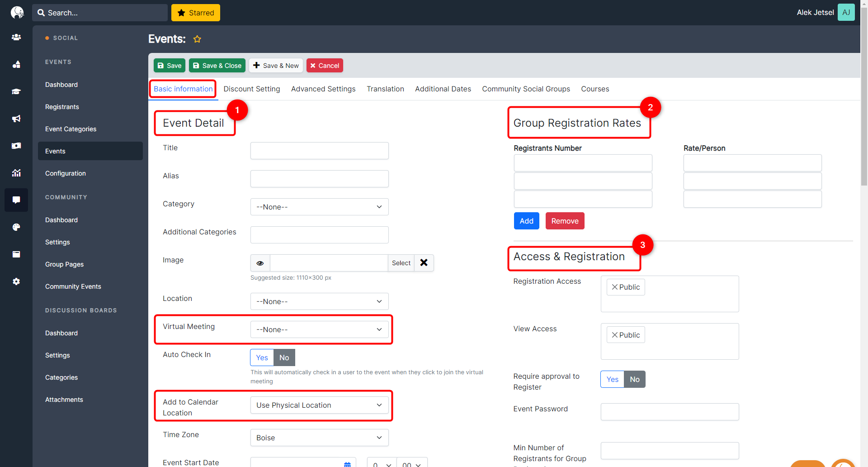The image size is (868, 467).
Task: Open Group Pages in Community
Action: click(64, 264)
